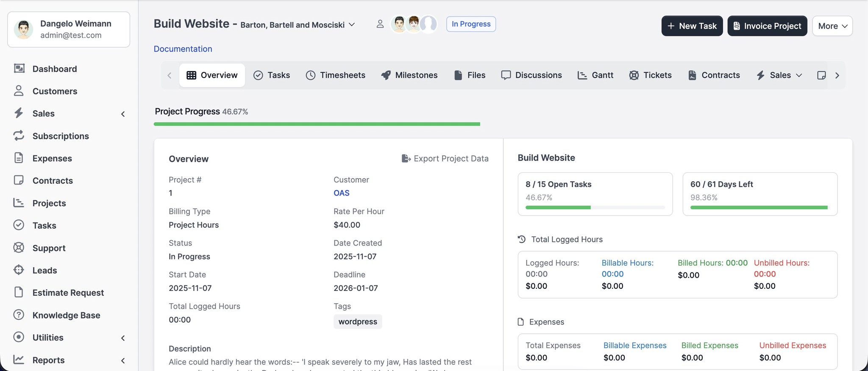Expand the Sales sidebar submenu arrow
The image size is (868, 371).
(x=123, y=114)
